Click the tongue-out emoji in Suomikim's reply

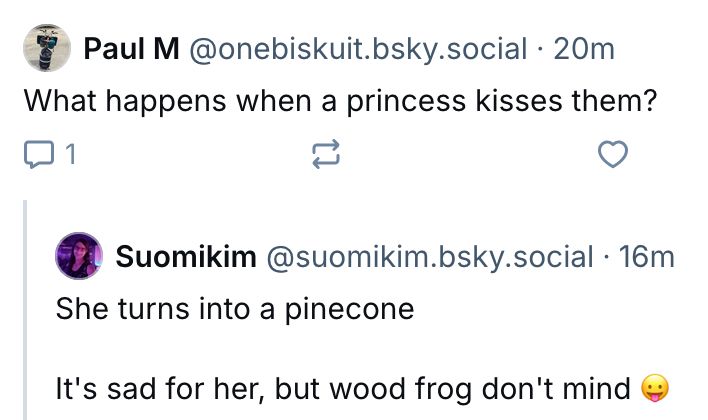click(x=655, y=388)
